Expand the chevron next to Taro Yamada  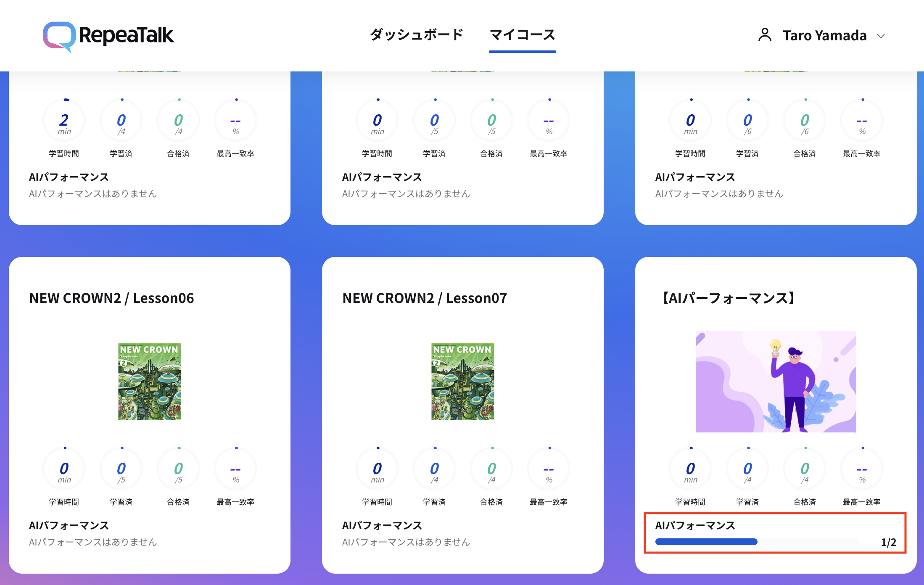coord(881,36)
